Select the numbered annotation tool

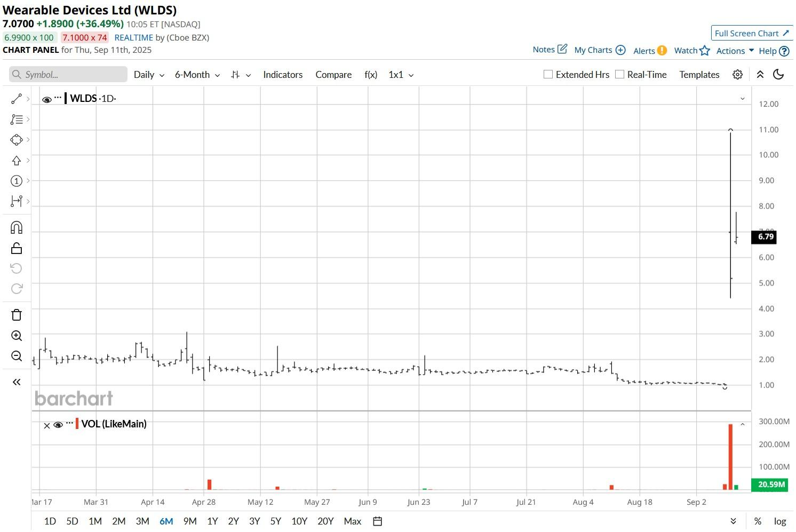(x=17, y=181)
